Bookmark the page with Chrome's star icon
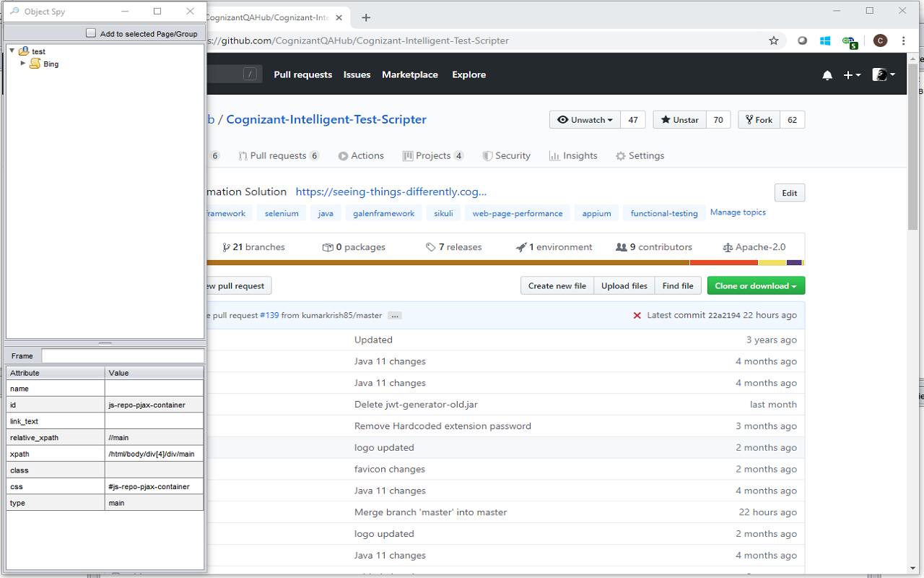 (774, 40)
